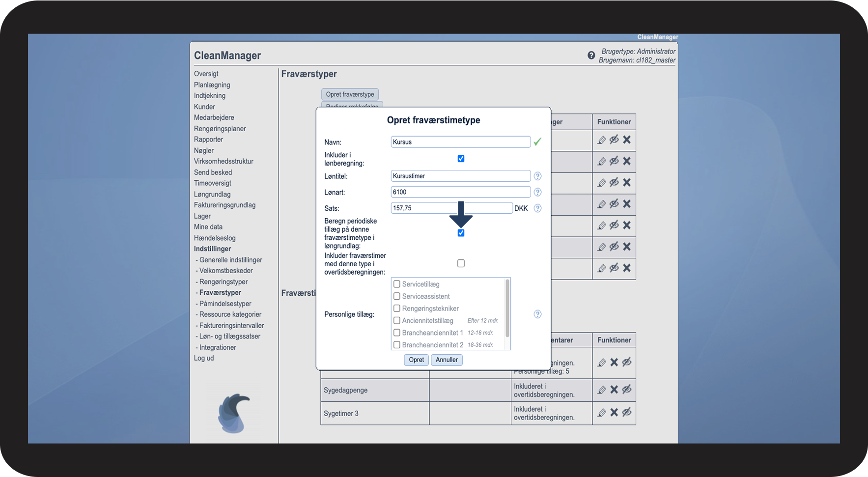Screen dimensions: 868x477
Task: Click the Personlige tillæg list scrollbar
Action: (507, 308)
